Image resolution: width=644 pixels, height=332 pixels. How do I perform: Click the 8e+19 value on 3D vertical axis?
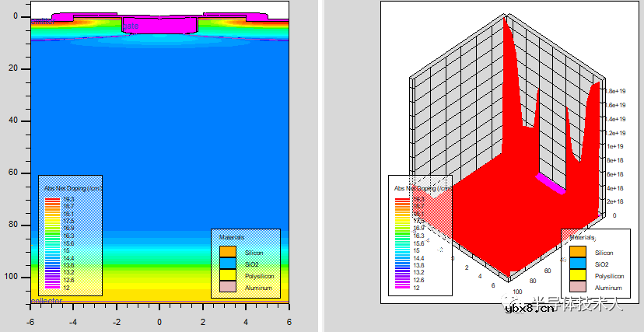click(617, 90)
